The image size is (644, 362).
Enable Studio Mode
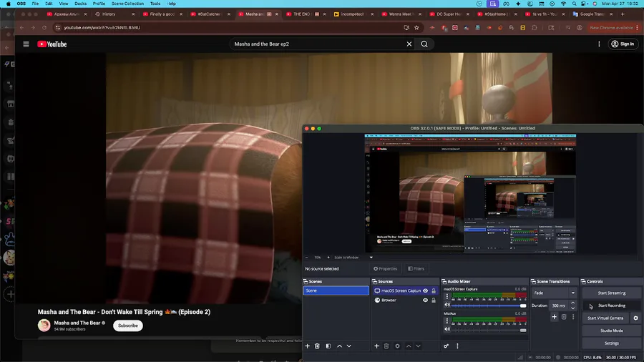coord(612,331)
